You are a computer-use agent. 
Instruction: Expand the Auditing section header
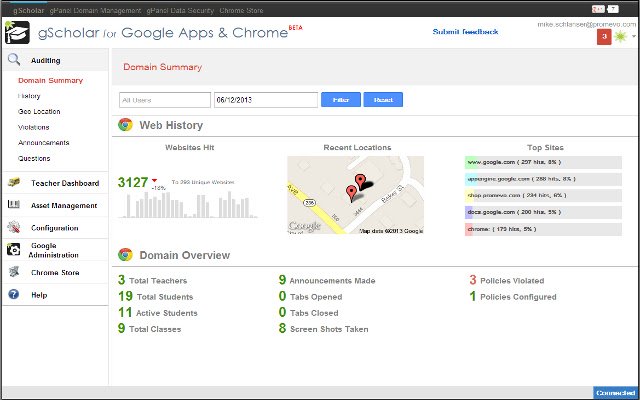pyautogui.click(x=56, y=60)
